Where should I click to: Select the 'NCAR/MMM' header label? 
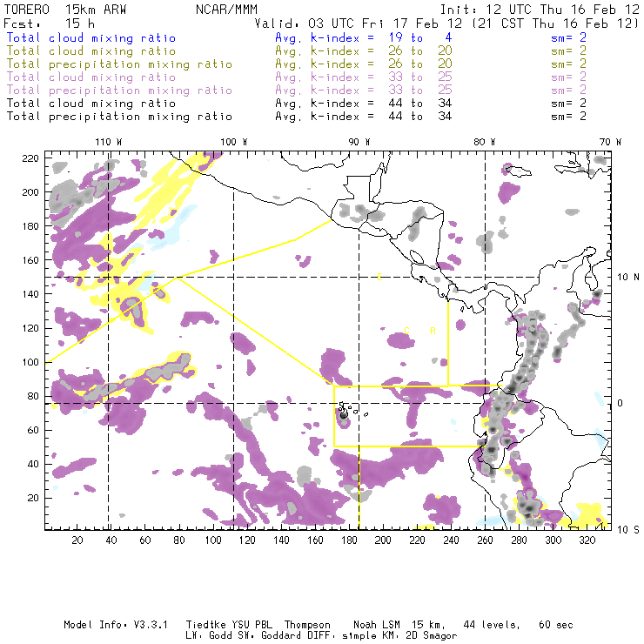click(227, 10)
